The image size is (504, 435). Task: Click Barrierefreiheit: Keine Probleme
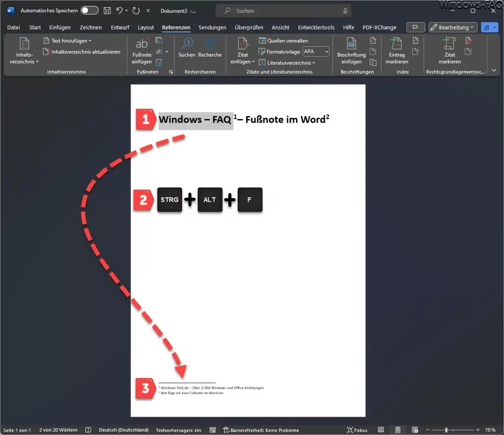click(261, 430)
